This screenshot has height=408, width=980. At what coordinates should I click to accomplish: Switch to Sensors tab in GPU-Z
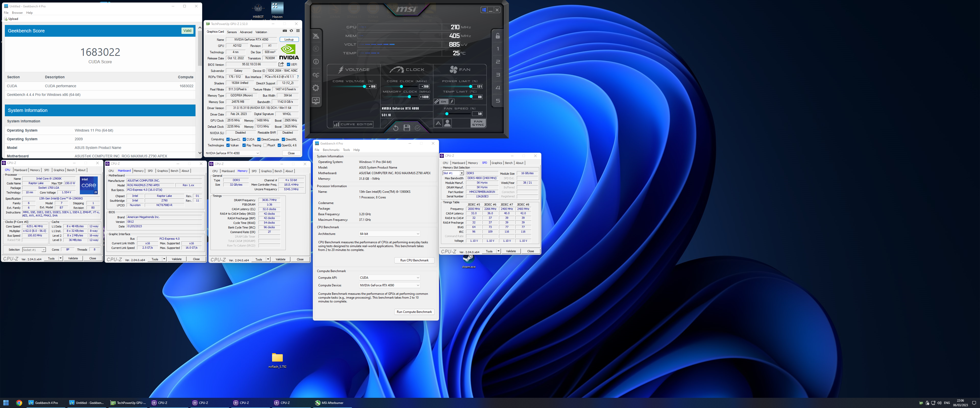pos(232,32)
